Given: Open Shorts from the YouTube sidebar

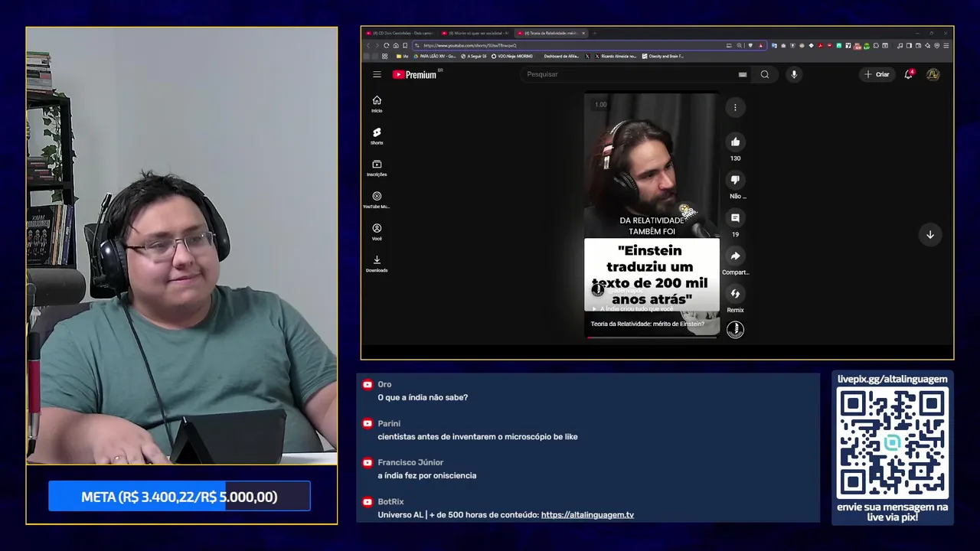Looking at the screenshot, I should [x=377, y=136].
